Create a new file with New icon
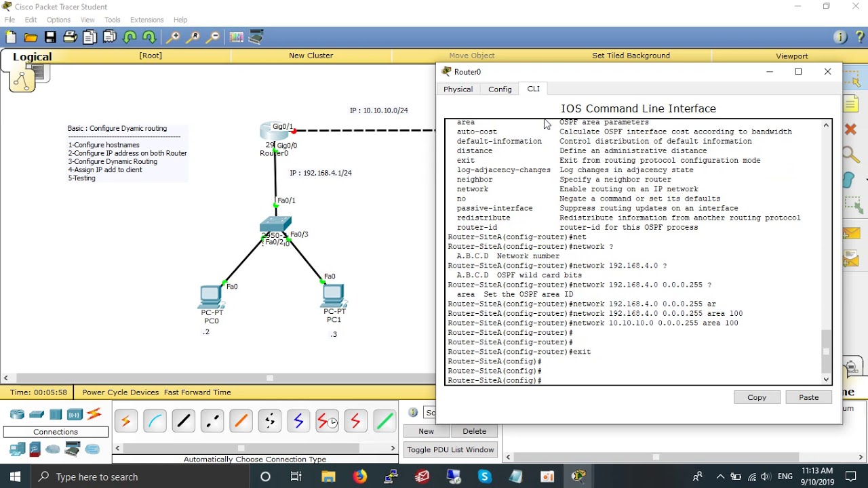Screen dimensions: 868x488 (x=11, y=37)
